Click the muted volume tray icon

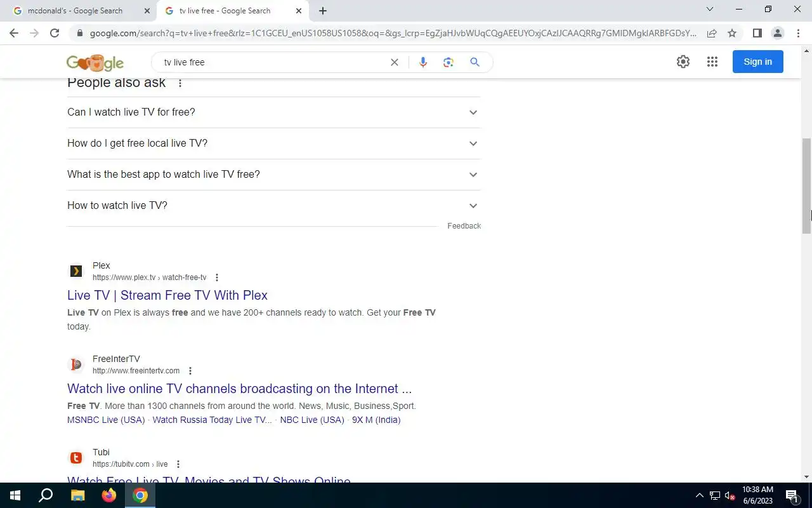click(730, 495)
